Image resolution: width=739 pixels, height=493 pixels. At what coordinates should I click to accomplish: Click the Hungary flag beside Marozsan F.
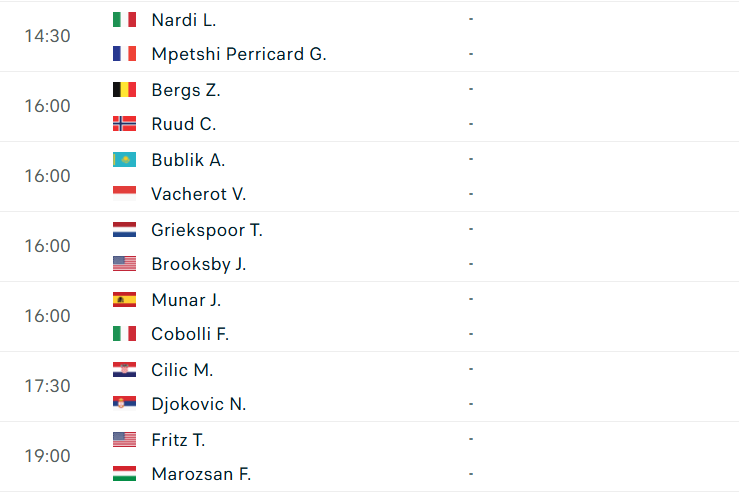tap(124, 474)
